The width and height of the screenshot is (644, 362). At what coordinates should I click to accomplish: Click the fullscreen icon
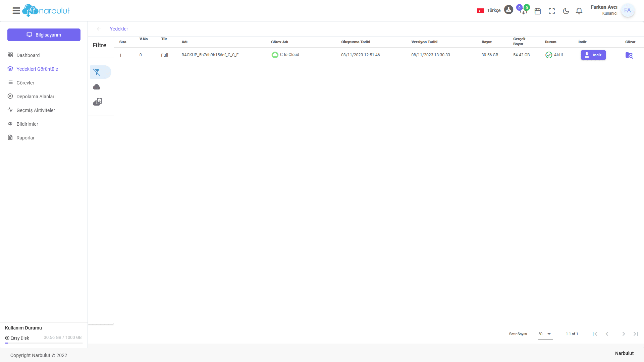(x=552, y=11)
